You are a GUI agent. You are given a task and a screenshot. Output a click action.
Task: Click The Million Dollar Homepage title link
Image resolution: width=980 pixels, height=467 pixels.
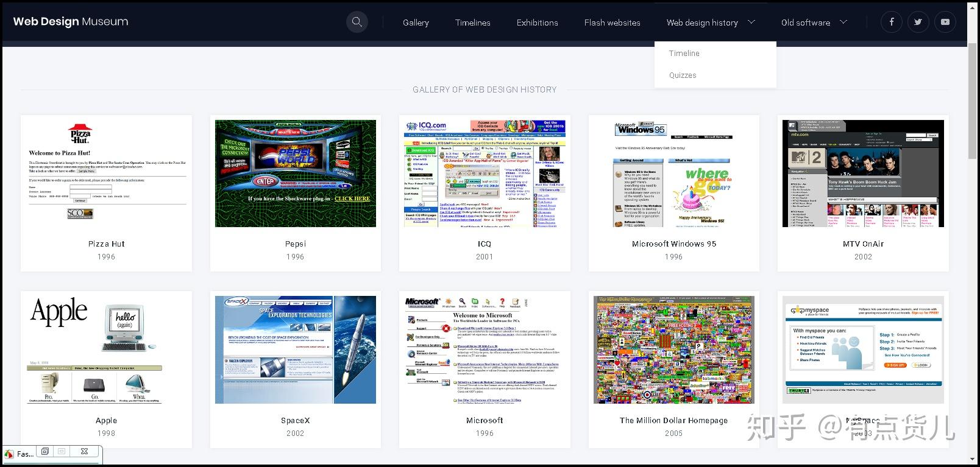click(x=674, y=421)
